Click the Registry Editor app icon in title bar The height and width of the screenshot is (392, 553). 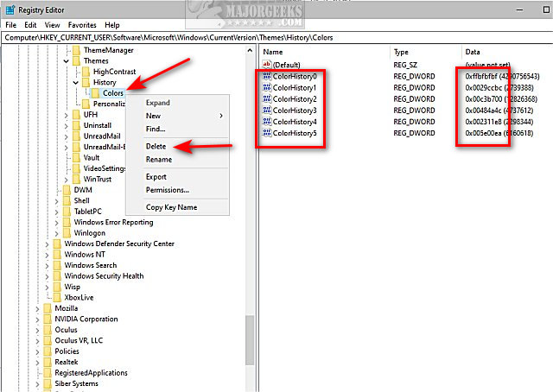tap(10, 9)
